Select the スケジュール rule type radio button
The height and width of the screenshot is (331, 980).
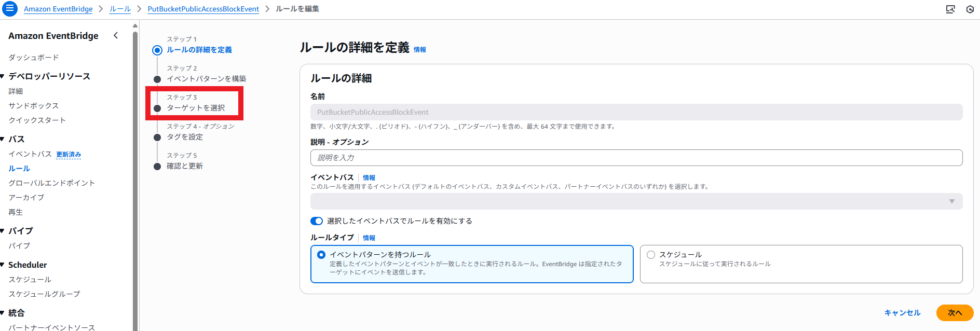tap(651, 255)
